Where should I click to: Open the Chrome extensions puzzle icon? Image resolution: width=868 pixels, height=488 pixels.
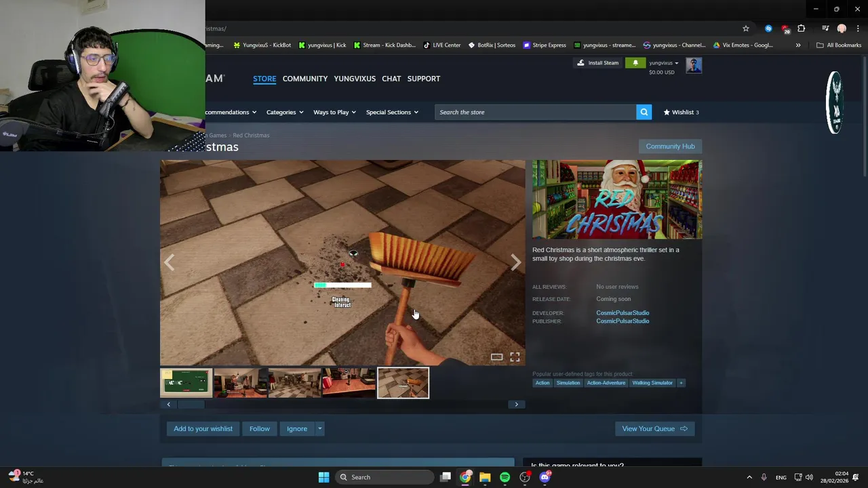[x=802, y=28]
